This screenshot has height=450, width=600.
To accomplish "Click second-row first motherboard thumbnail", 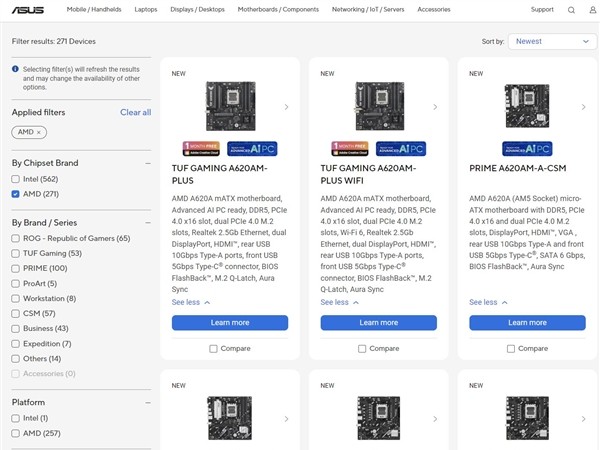I will [x=230, y=418].
